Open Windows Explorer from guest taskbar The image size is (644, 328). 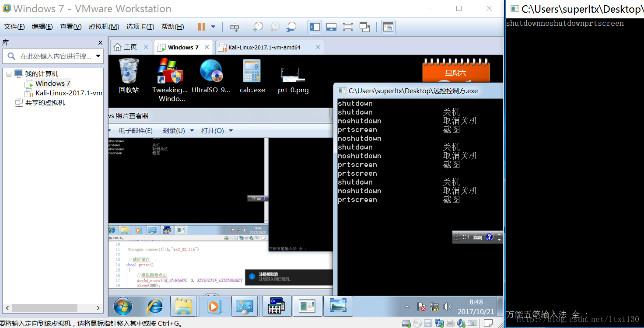(183, 306)
